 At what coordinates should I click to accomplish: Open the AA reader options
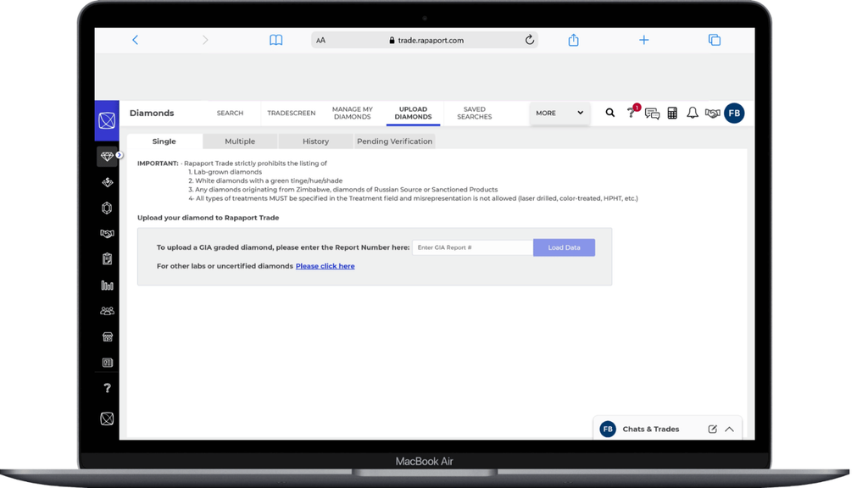click(320, 40)
